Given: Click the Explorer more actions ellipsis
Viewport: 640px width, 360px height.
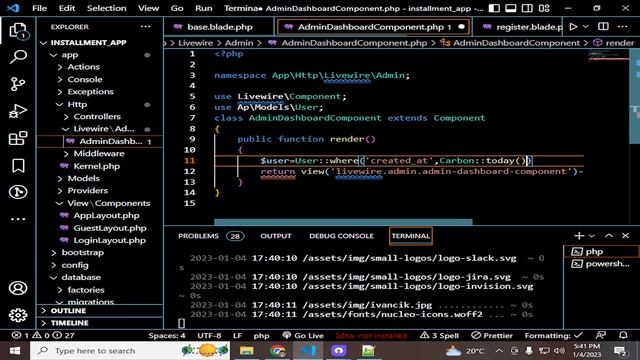Looking at the screenshot, I should pos(145,27).
